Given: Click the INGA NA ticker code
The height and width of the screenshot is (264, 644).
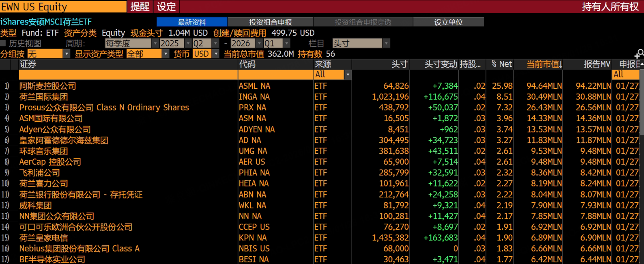Looking at the screenshot, I should 254,97.
